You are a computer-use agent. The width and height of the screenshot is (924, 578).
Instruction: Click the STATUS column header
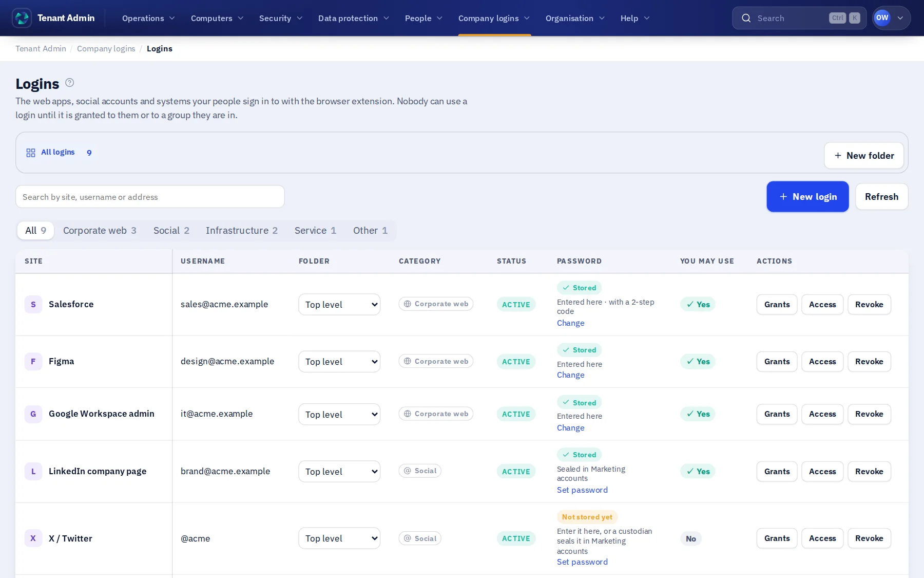511,261
